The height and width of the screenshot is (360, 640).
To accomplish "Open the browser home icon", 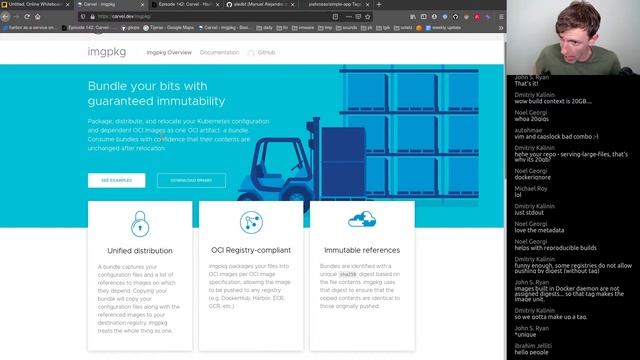I will [38, 17].
